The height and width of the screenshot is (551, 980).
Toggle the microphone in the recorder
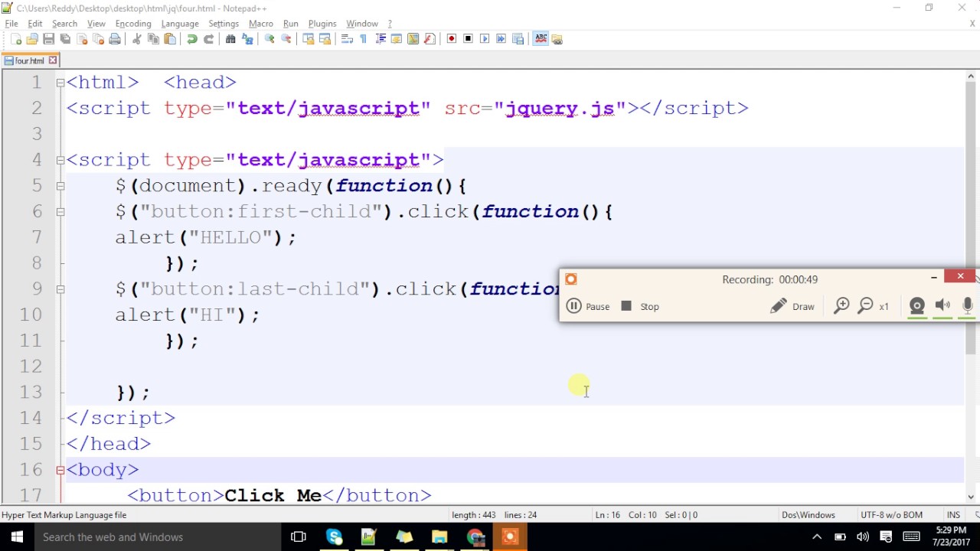[968, 306]
